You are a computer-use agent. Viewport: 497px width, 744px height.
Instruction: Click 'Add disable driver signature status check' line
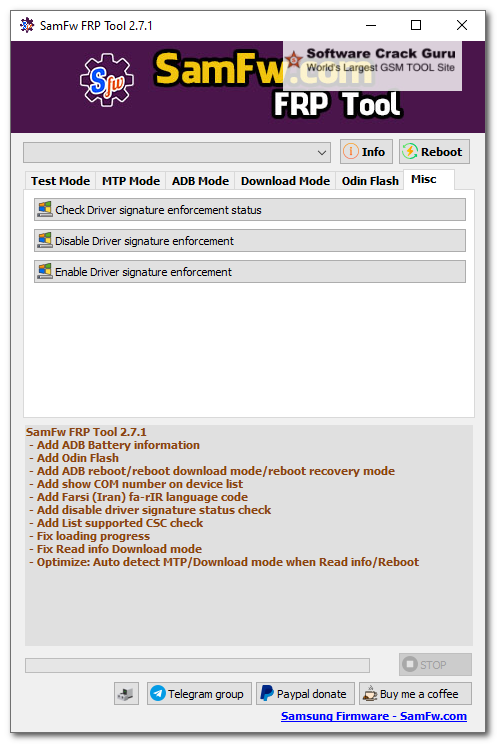[150, 510]
